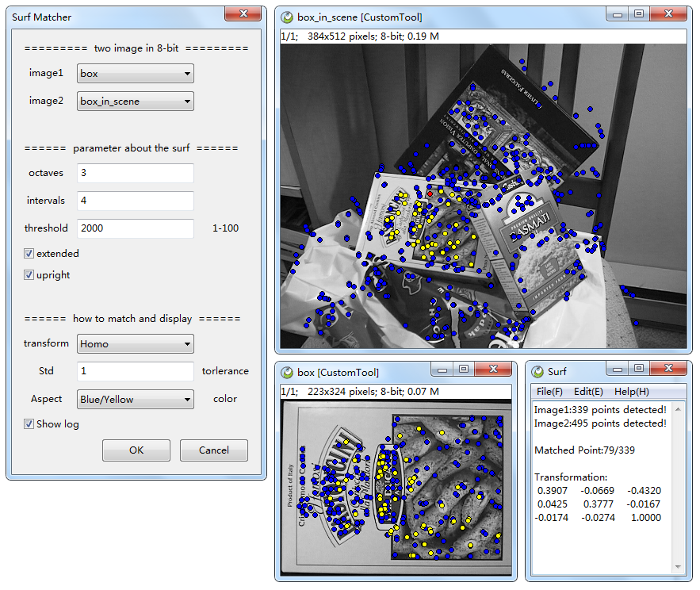Open the Help(H) menu in Surf window
700x590 pixels.
click(631, 392)
